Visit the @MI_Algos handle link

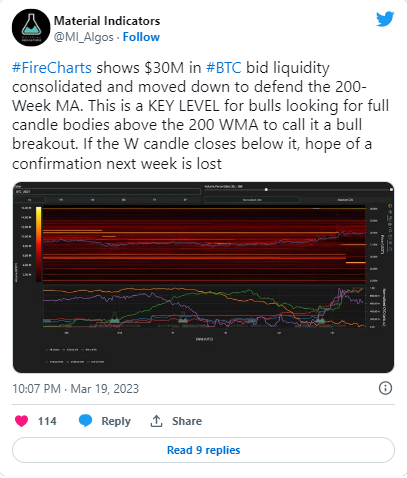click(84, 37)
